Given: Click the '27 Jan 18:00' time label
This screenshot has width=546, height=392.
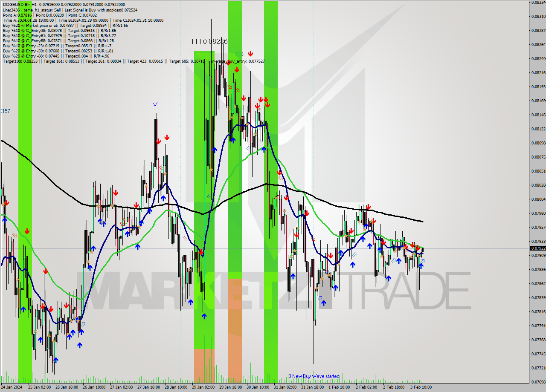Looking at the screenshot, I should tap(148, 387).
